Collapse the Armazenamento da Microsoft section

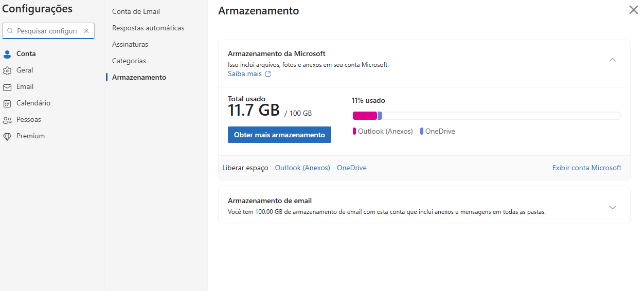tap(612, 60)
